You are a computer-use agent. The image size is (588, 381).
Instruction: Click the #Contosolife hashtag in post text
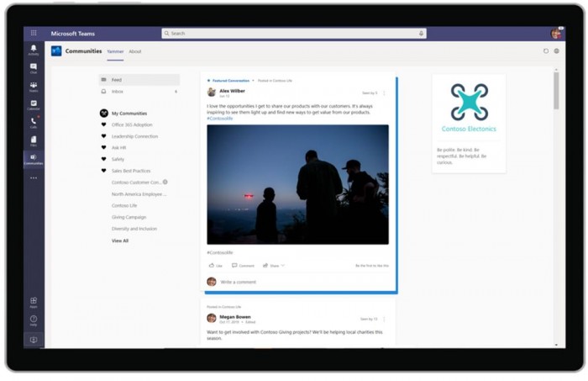(x=220, y=119)
